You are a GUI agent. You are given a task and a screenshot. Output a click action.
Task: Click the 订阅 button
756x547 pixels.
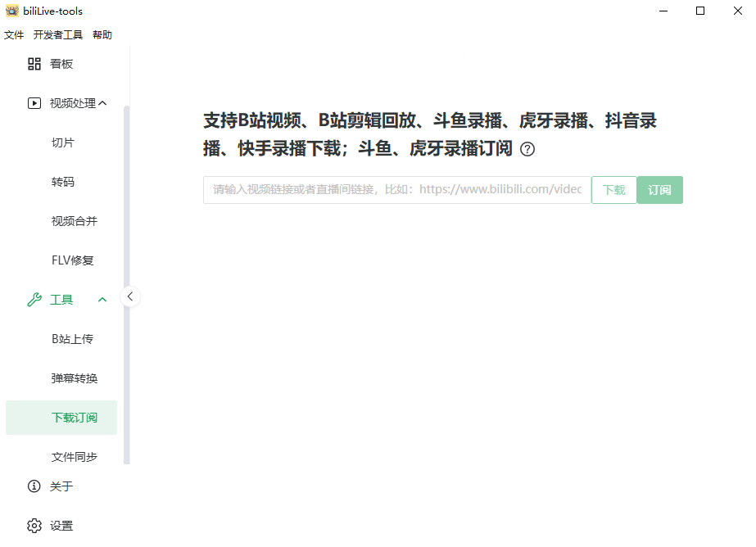[x=659, y=189]
